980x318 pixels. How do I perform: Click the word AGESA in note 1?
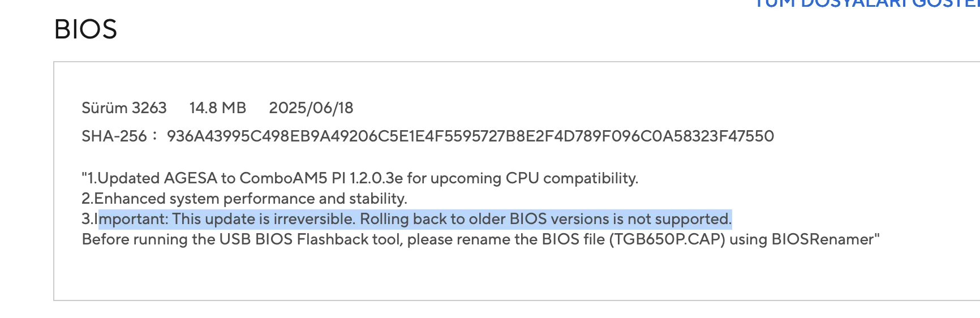point(191,178)
